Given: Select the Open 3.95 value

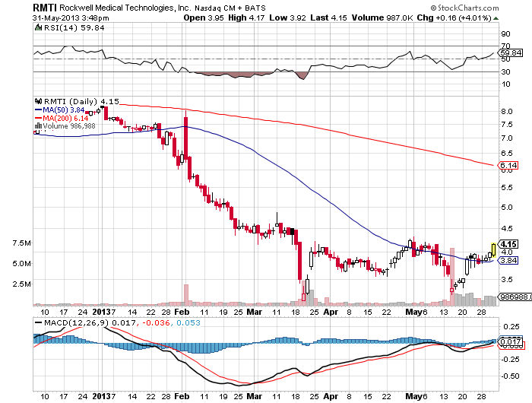Looking at the screenshot, I should click(x=204, y=17).
